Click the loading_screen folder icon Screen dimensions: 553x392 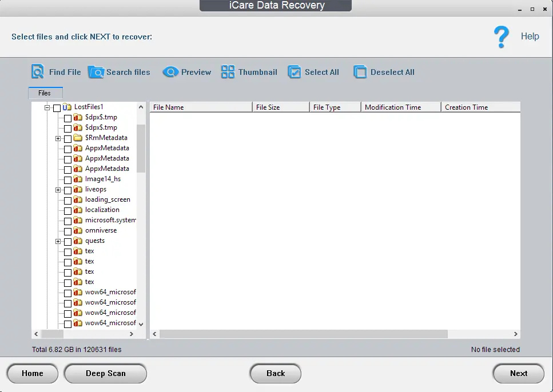pos(78,199)
